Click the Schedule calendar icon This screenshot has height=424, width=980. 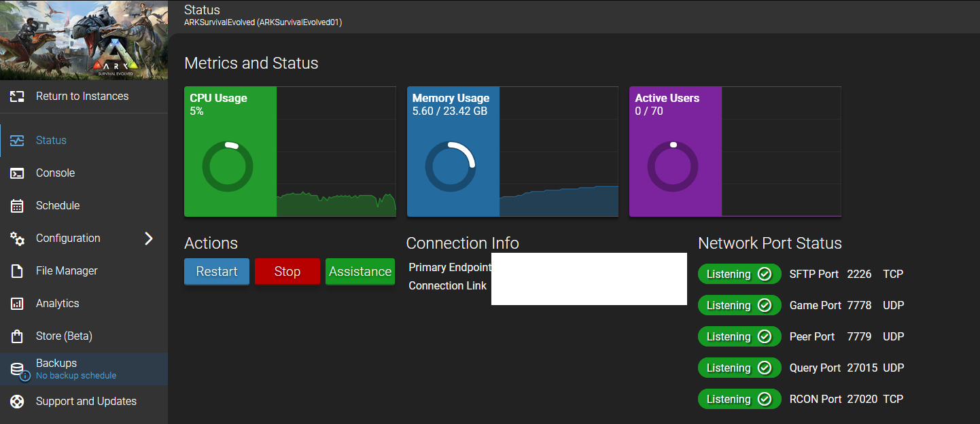click(17, 206)
